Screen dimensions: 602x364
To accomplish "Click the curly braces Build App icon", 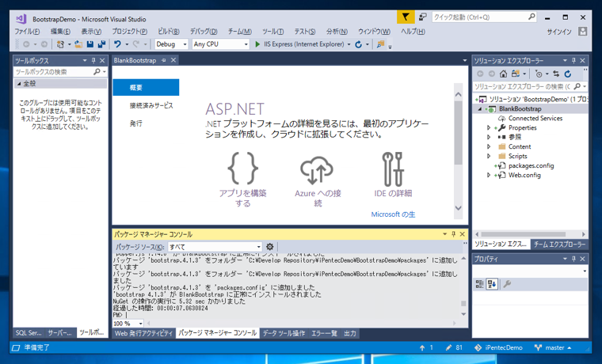I will [242, 168].
